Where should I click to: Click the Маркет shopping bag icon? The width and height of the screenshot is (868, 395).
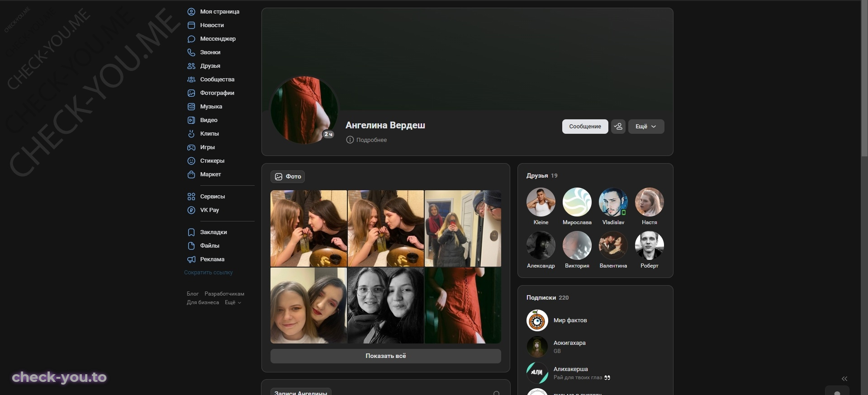(x=191, y=174)
